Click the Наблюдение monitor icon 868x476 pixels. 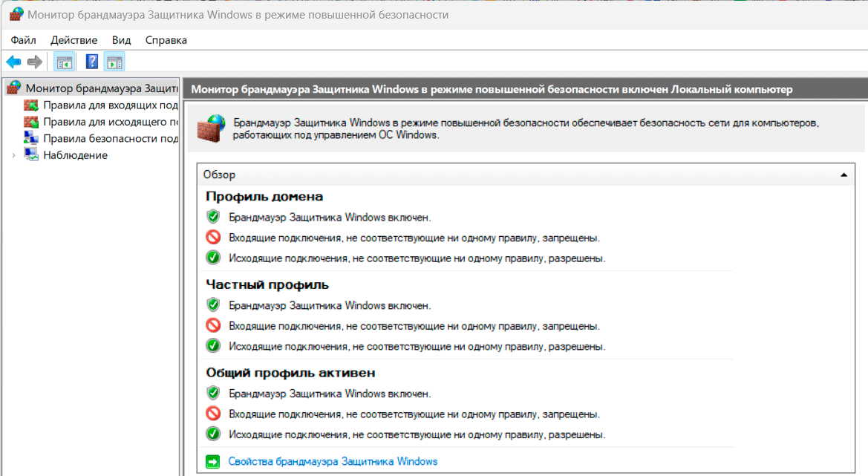[x=31, y=154]
